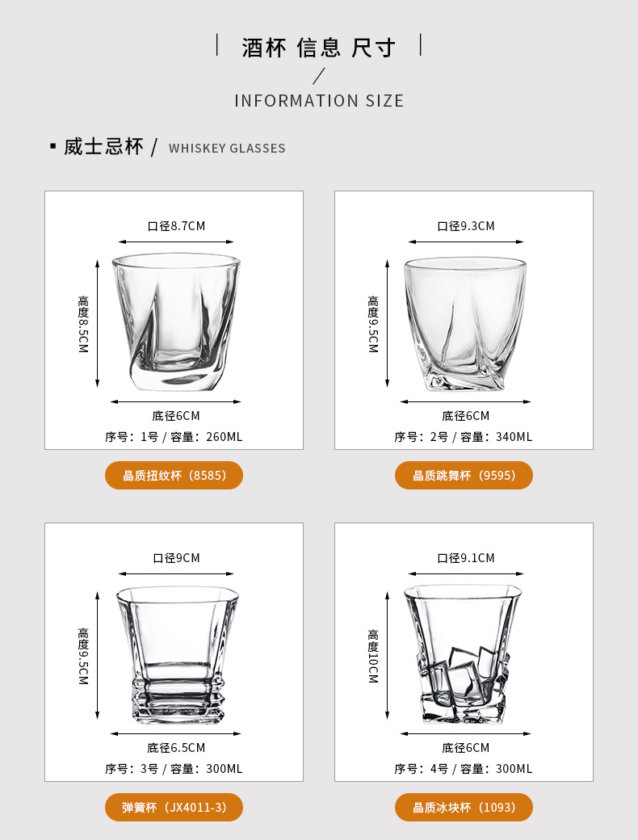Click the 口径9.3CM measurement label
Image resolution: width=638 pixels, height=840 pixels.
465,226
